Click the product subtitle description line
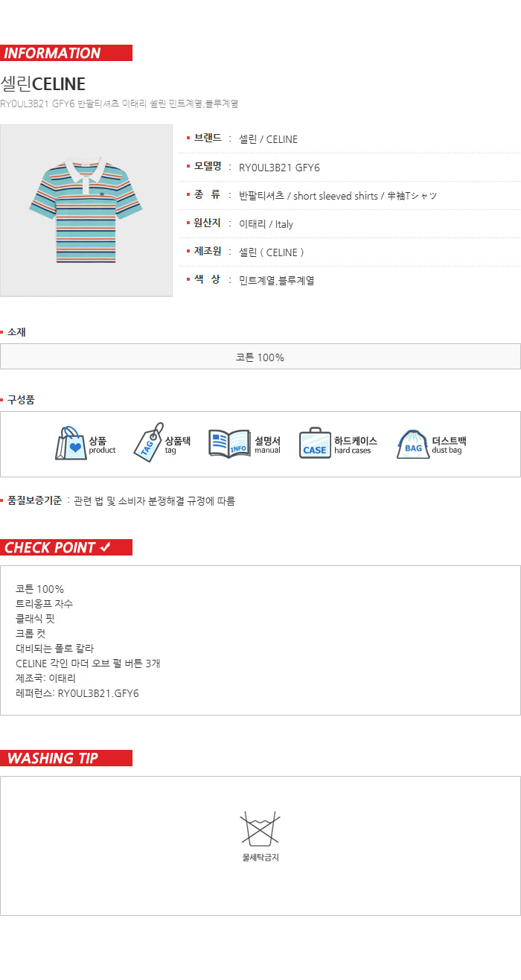Image resolution: width=521 pixels, height=980 pixels. pyautogui.click(x=119, y=104)
